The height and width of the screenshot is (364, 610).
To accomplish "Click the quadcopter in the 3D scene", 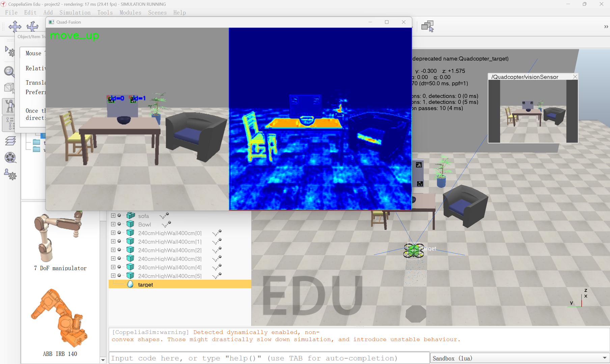I will tap(414, 250).
